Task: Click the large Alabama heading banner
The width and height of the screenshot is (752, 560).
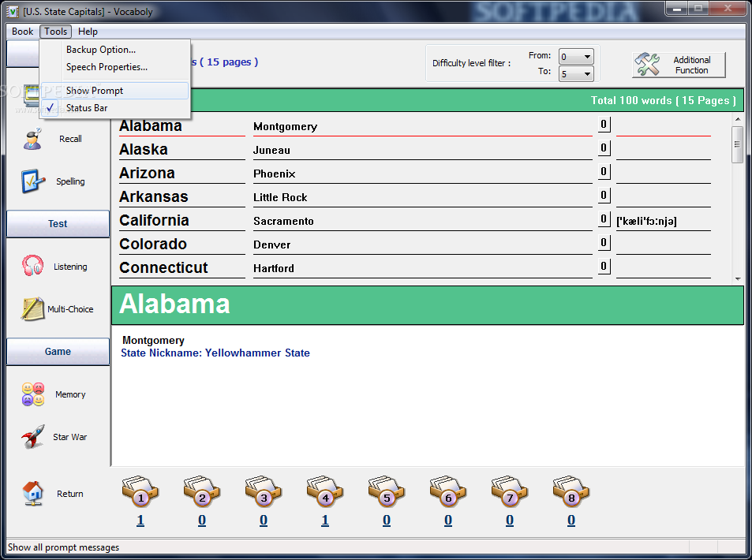Action: pyautogui.click(x=428, y=305)
